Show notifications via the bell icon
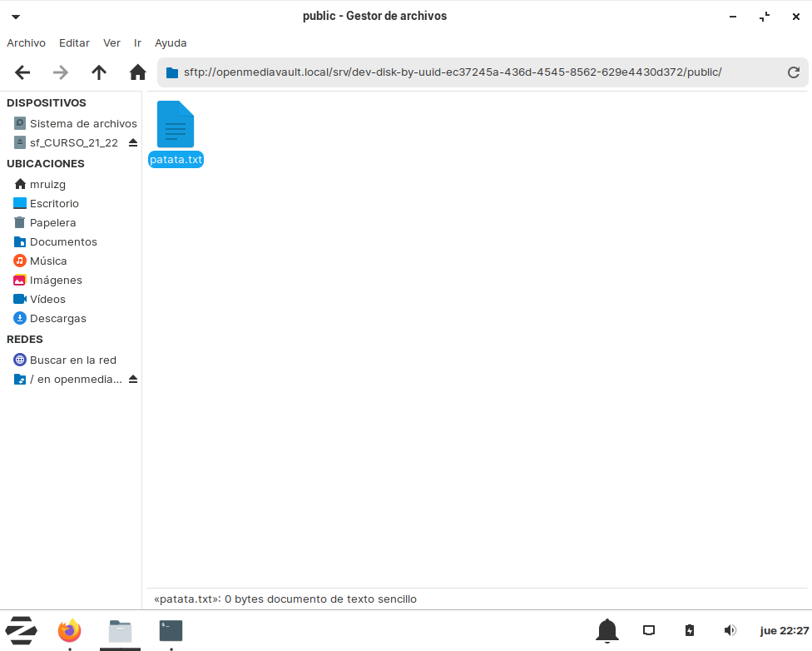812x651 pixels. 607,631
